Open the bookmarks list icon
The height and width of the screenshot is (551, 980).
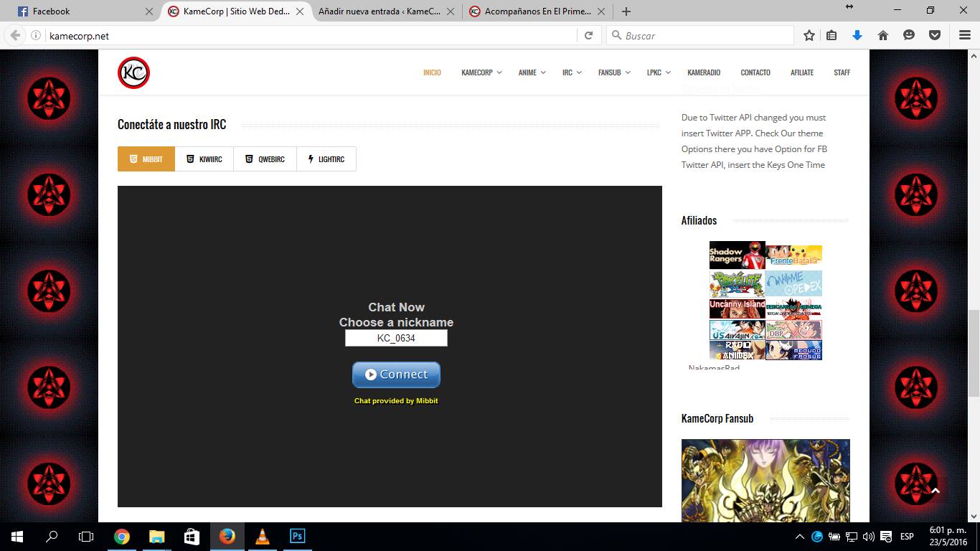831,35
